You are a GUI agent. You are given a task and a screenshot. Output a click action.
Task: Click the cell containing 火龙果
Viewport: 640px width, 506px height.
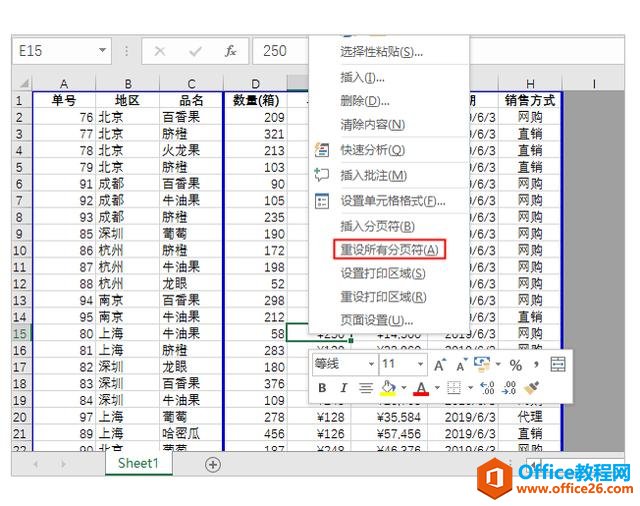(x=191, y=151)
